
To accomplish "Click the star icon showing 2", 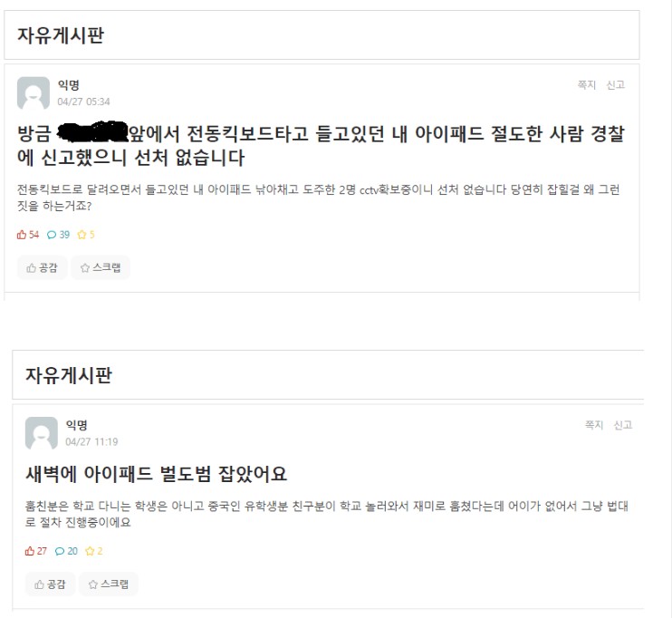I will click(90, 551).
